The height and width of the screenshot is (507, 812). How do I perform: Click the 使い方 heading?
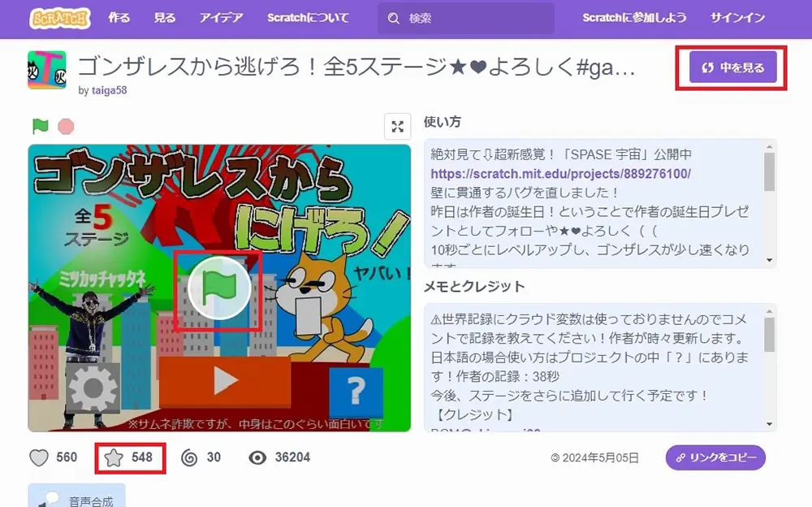click(443, 122)
